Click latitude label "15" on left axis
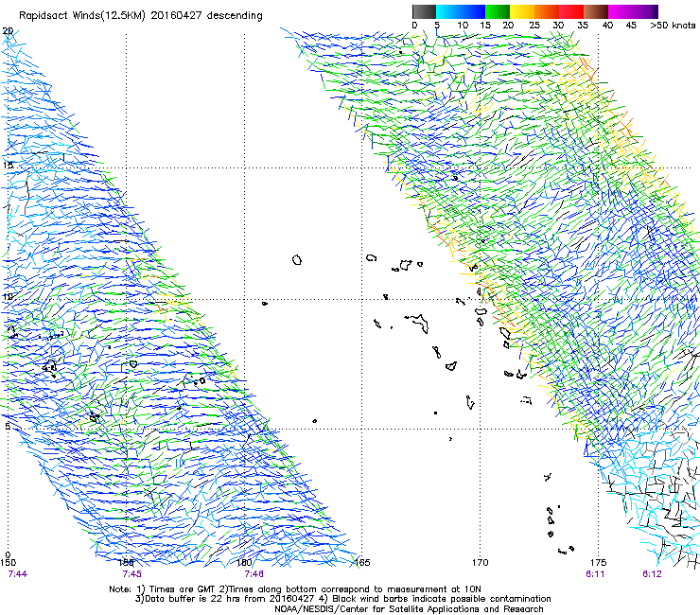Image resolution: width=700 pixels, height=615 pixels. [x=8, y=165]
